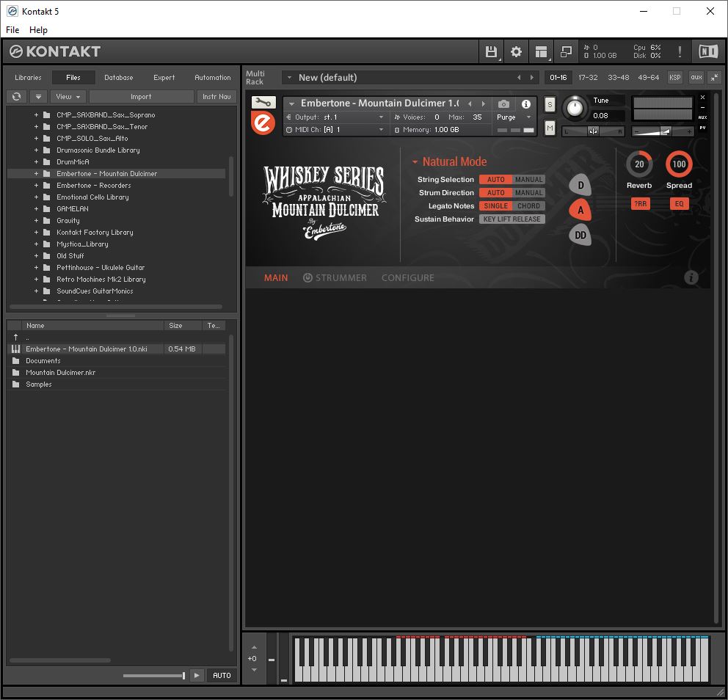Set String Selection to AUTO

(496, 180)
